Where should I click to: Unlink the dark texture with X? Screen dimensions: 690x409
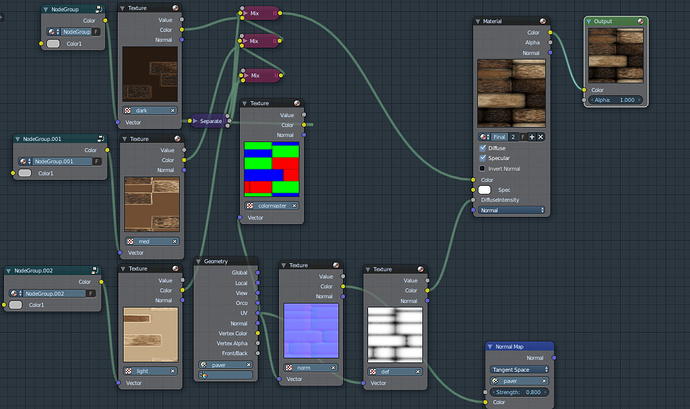click(172, 111)
